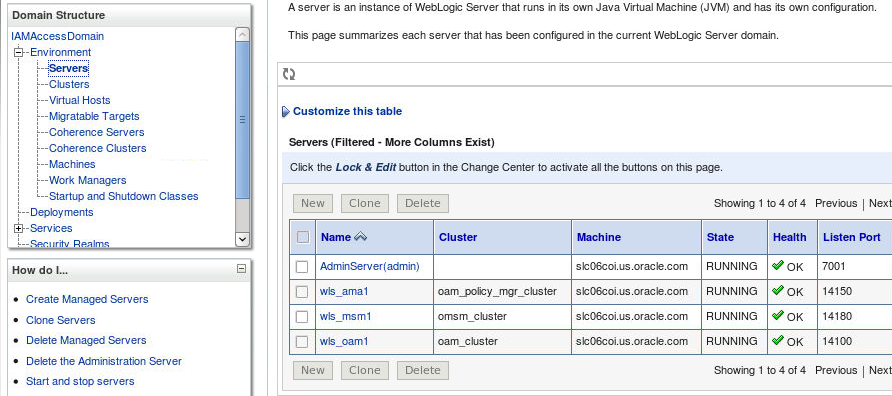Open IAMAccessDomain in the domain tree
892x396 pixels.
(57, 36)
